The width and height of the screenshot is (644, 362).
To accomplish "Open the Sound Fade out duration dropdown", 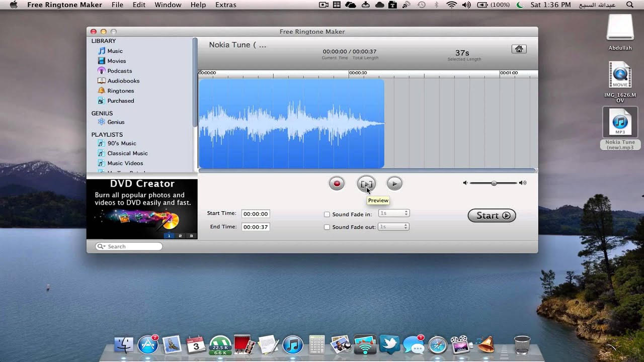I will [x=393, y=227].
